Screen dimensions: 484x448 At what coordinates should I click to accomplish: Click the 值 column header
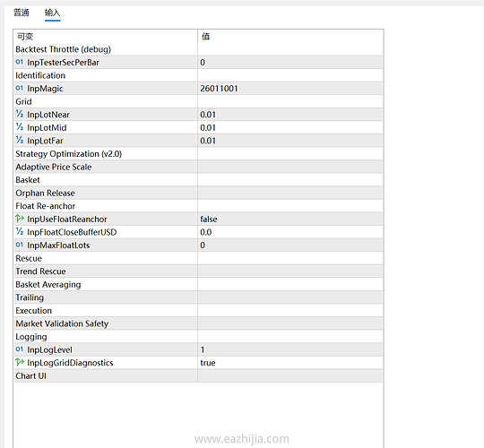tap(290, 37)
